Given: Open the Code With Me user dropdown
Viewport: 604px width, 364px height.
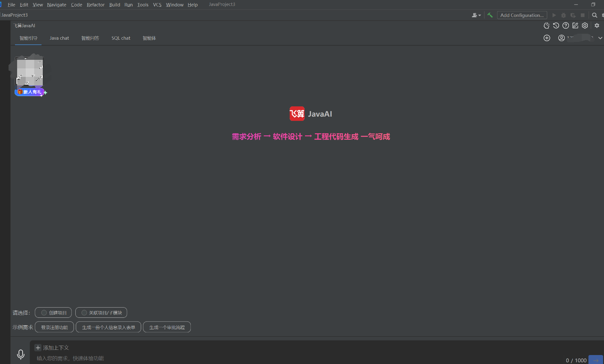Looking at the screenshot, I should [x=476, y=15].
